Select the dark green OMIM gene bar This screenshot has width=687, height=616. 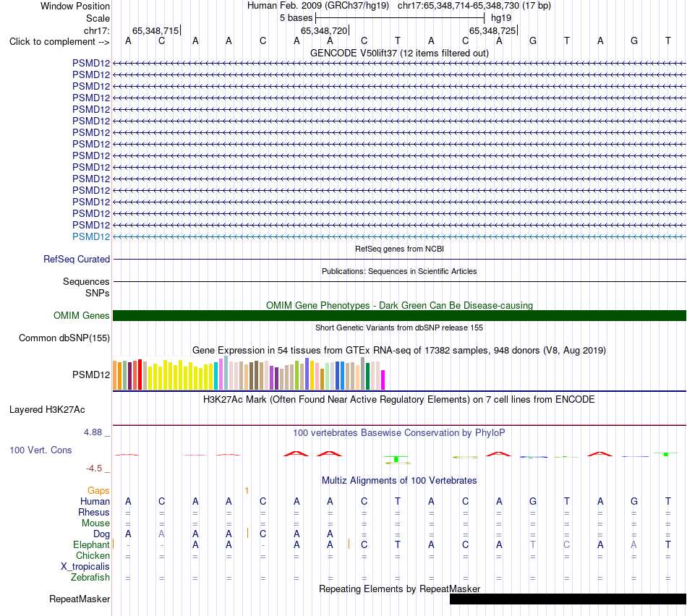coord(399,315)
